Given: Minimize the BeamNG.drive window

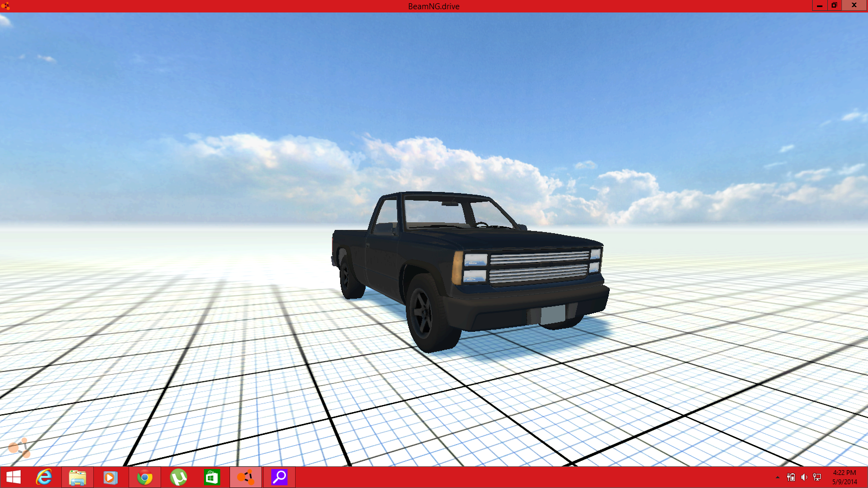Looking at the screenshot, I should pyautogui.click(x=820, y=5).
